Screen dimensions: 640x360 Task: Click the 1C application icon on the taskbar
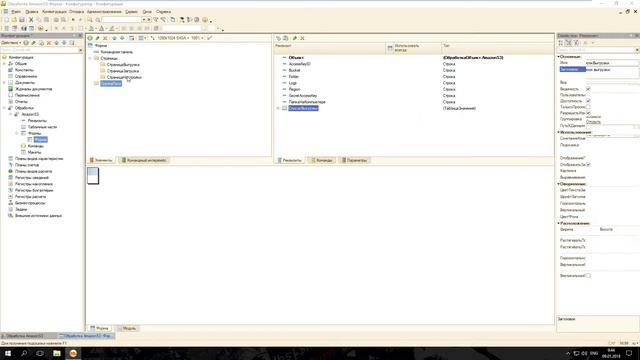click(73, 353)
